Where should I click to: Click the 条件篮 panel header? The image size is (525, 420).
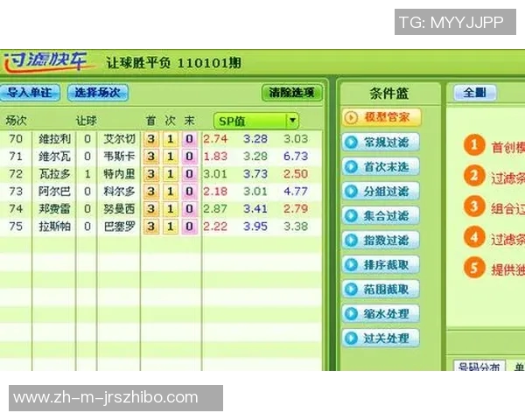pyautogui.click(x=389, y=93)
